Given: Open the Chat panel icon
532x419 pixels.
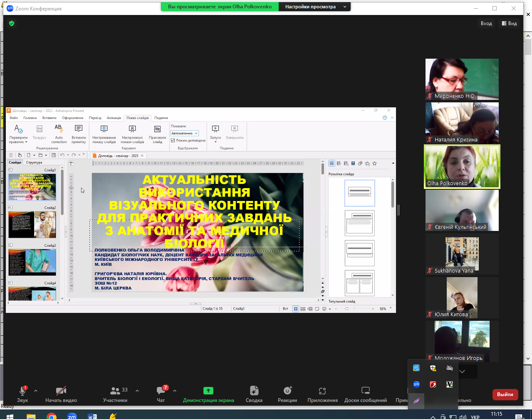Looking at the screenshot, I should [161, 390].
